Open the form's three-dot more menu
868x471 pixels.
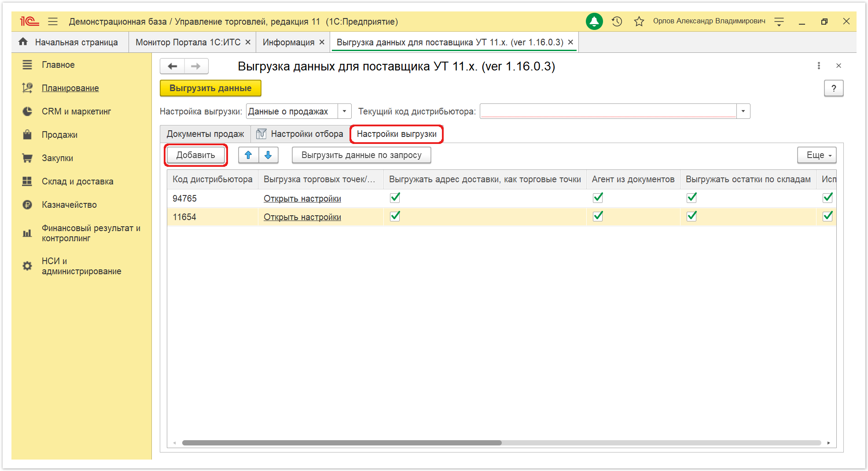click(819, 66)
